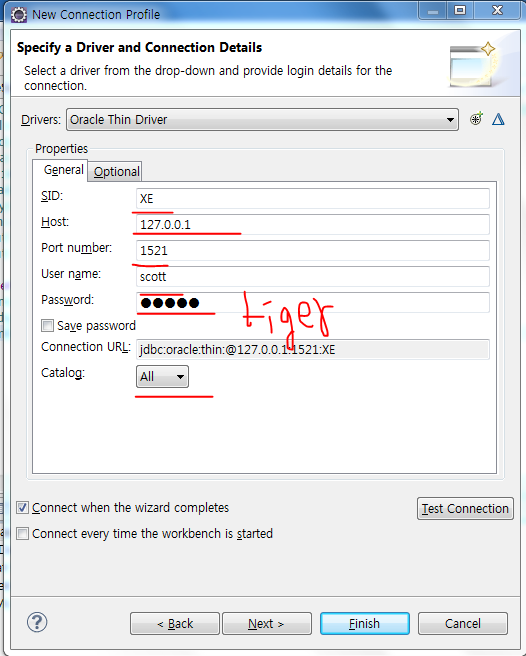Click the 'Drivers:' label
The height and width of the screenshot is (656, 526).
pos(41,120)
